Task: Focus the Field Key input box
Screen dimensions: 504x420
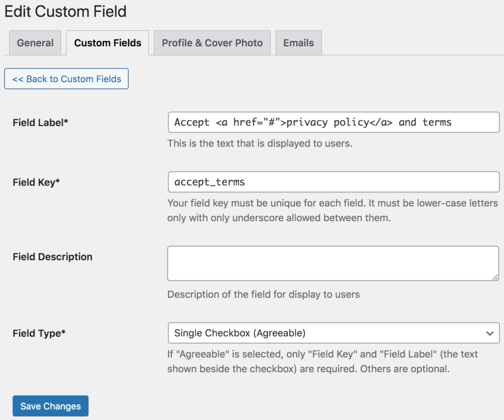Action: click(334, 182)
